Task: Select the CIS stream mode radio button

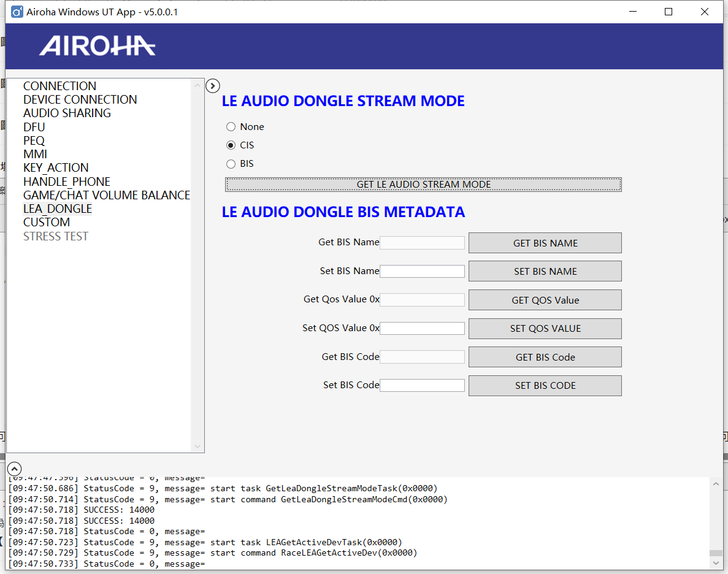Action: 231,145
